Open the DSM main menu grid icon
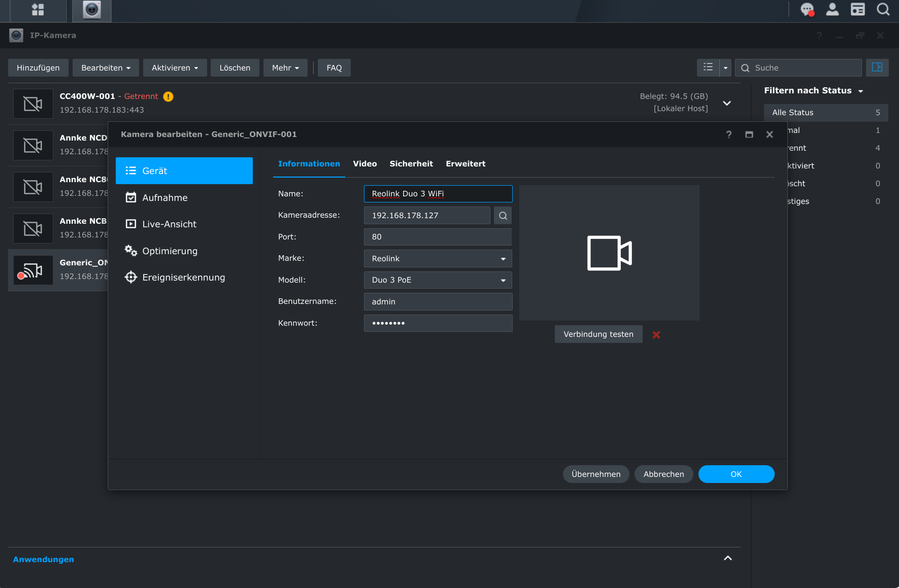The image size is (899, 588). click(x=38, y=10)
